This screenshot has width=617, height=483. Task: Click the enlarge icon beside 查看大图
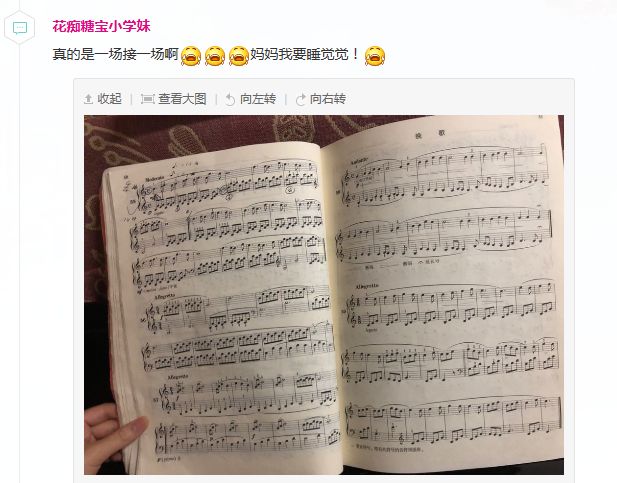click(x=148, y=99)
